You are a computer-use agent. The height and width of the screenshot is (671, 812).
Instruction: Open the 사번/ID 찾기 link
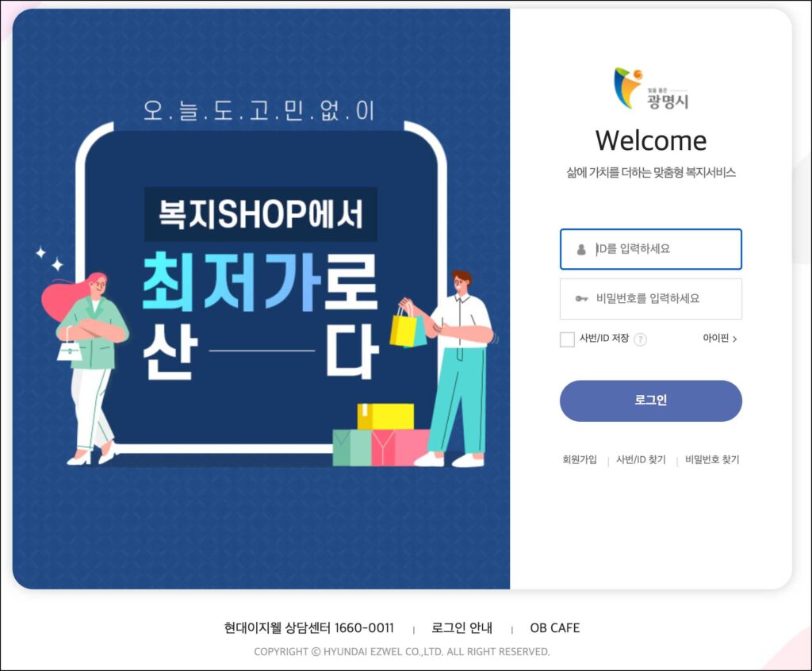[641, 459]
